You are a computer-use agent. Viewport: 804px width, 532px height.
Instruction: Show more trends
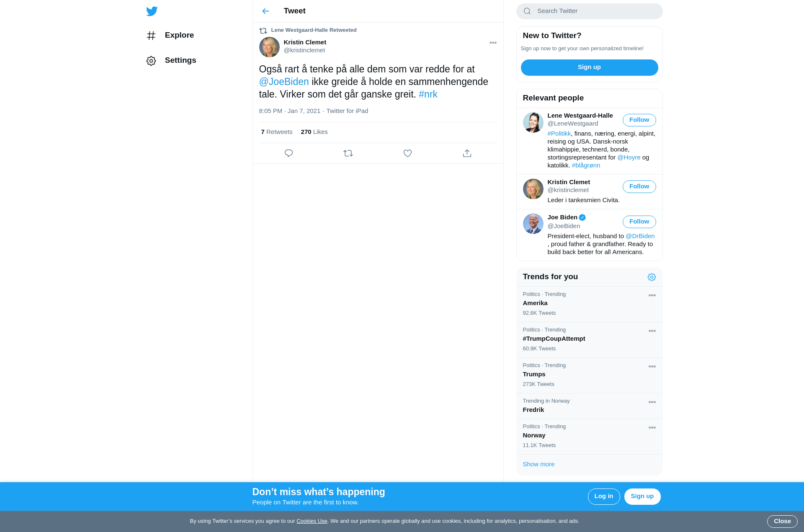(x=539, y=464)
